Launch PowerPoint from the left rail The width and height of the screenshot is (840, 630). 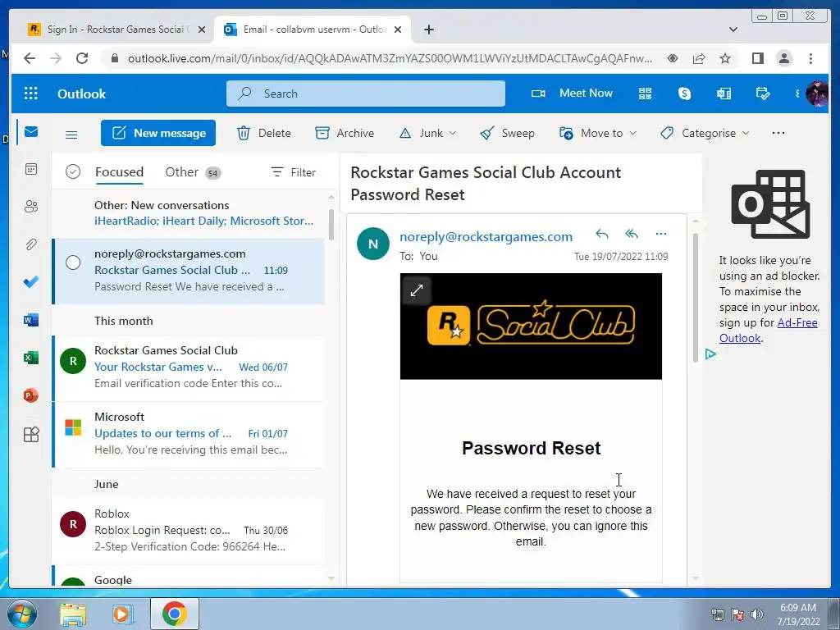click(31, 395)
